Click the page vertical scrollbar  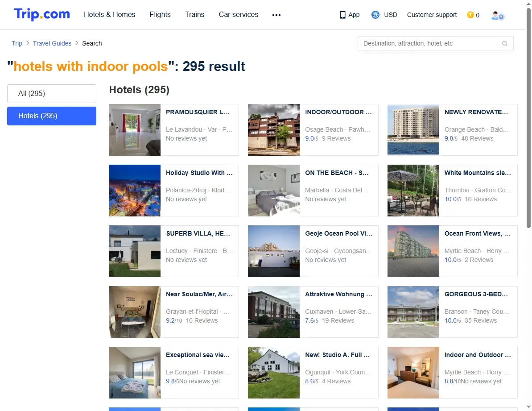528,117
